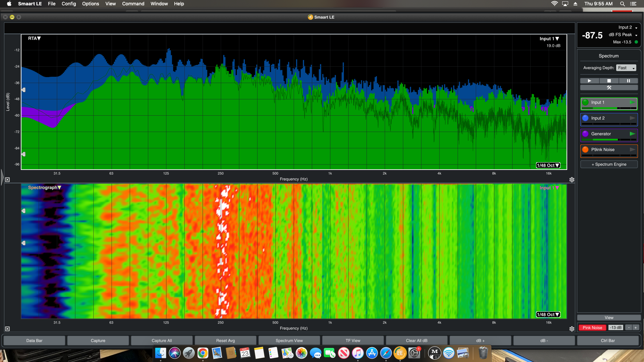Image resolution: width=644 pixels, height=362 pixels.
Task: Switch to Spectrum View
Action: pos(289,341)
